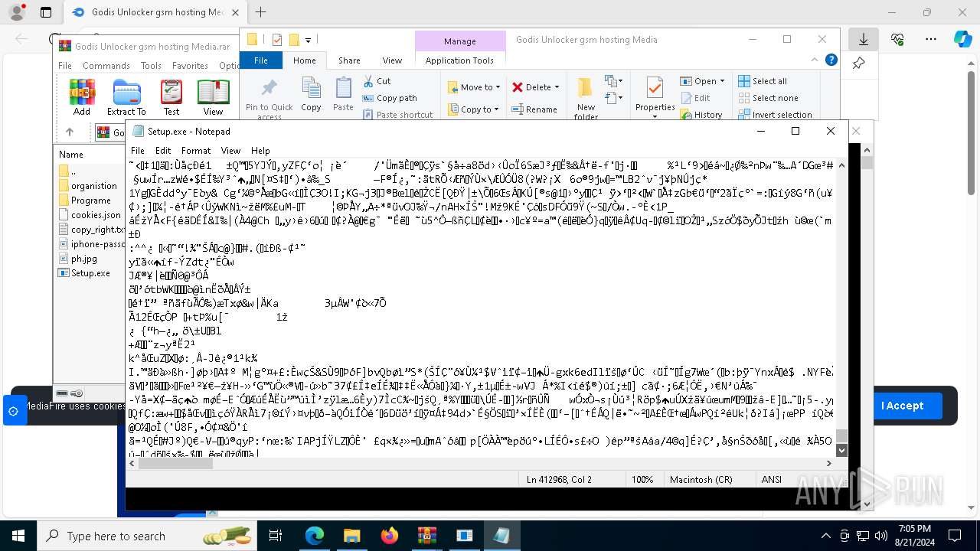980x551 pixels.
Task: Click Rename in the Explorer ribbon
Action: click(x=534, y=109)
